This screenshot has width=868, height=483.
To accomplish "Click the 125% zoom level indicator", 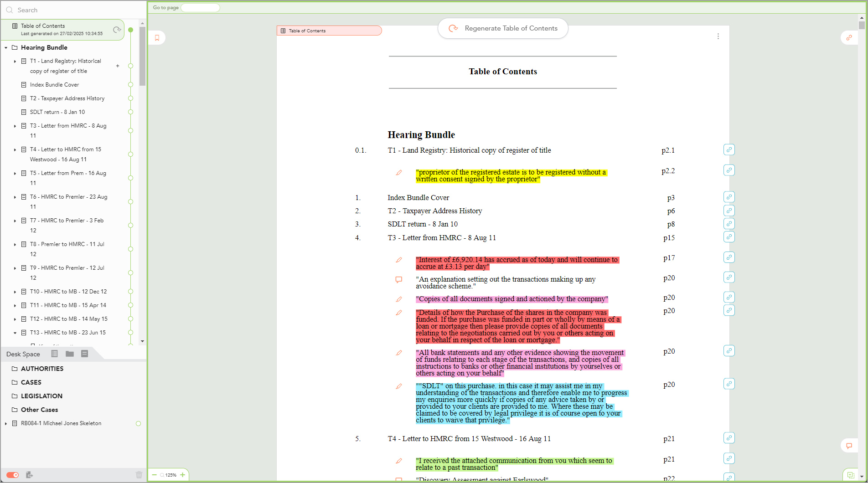I will [x=170, y=475].
